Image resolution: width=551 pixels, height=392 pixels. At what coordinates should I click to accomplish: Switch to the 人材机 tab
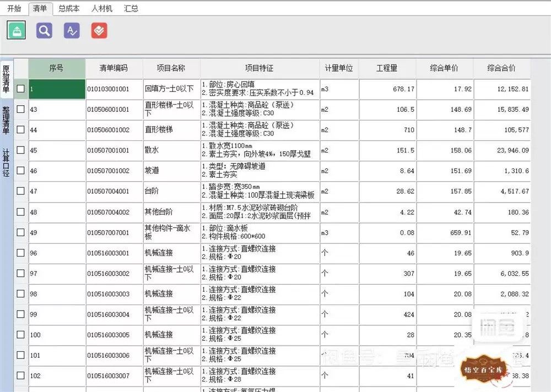tap(101, 8)
